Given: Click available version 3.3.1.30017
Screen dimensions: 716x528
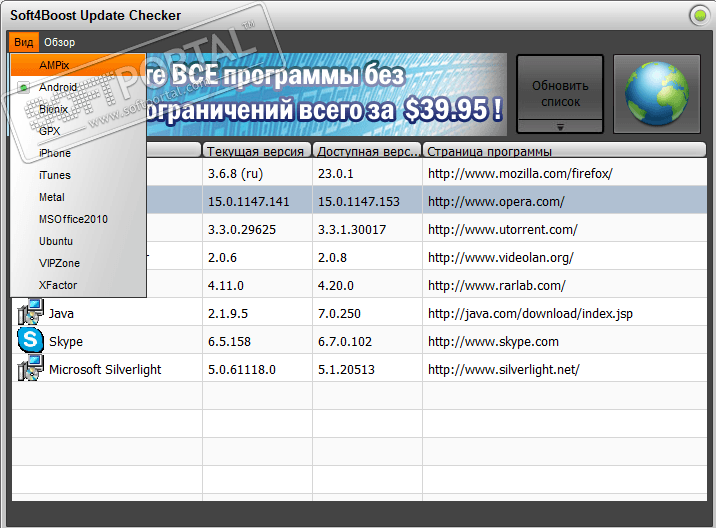Looking at the screenshot, I should [352, 229].
